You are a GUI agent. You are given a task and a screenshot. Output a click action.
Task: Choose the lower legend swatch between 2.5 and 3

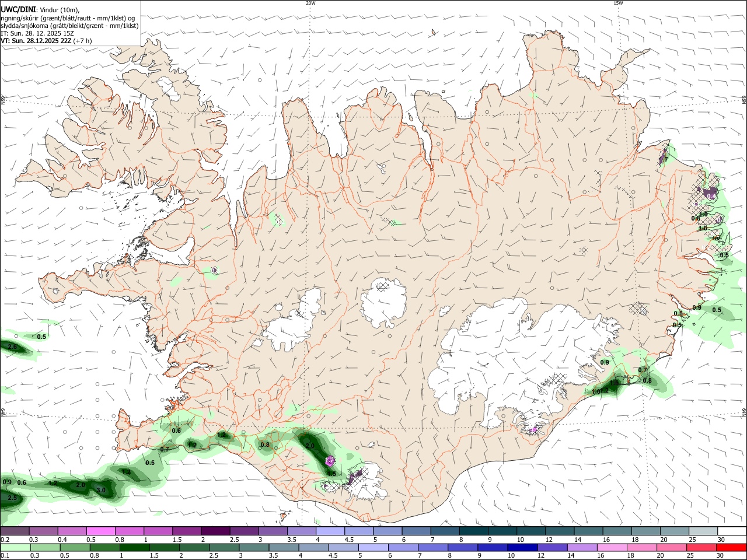(x=224, y=547)
